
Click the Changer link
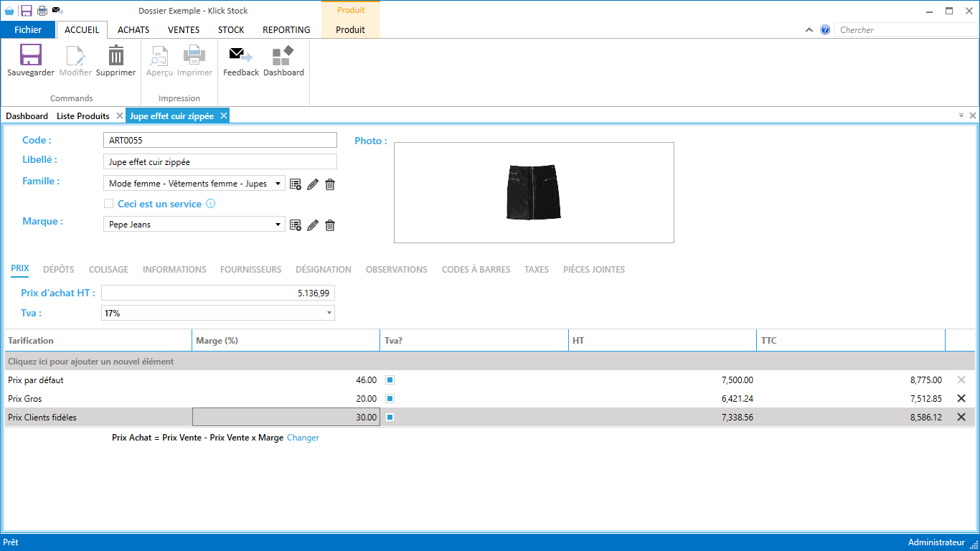303,438
